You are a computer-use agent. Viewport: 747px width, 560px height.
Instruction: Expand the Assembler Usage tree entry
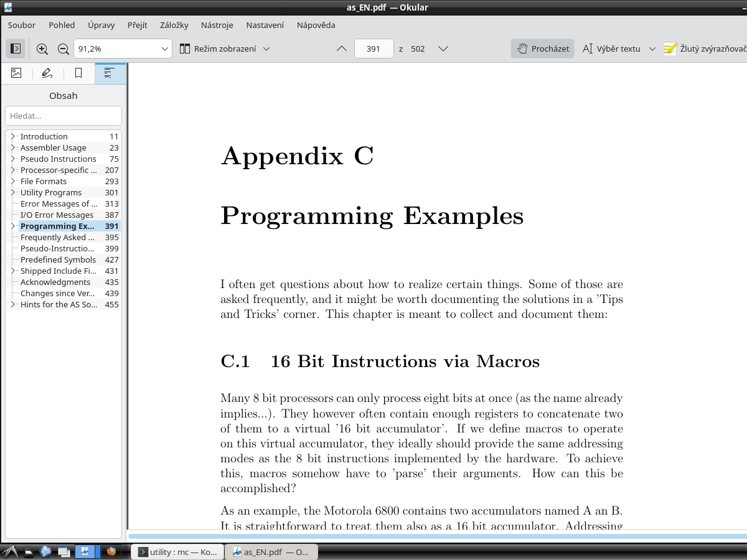(x=12, y=147)
